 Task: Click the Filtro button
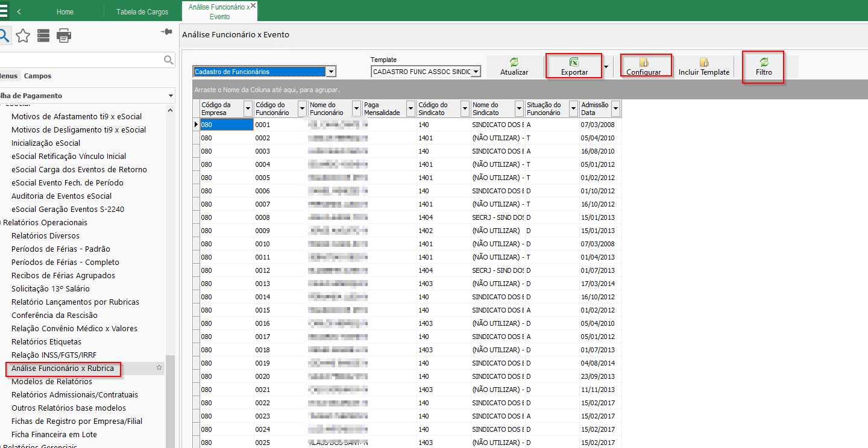point(764,66)
